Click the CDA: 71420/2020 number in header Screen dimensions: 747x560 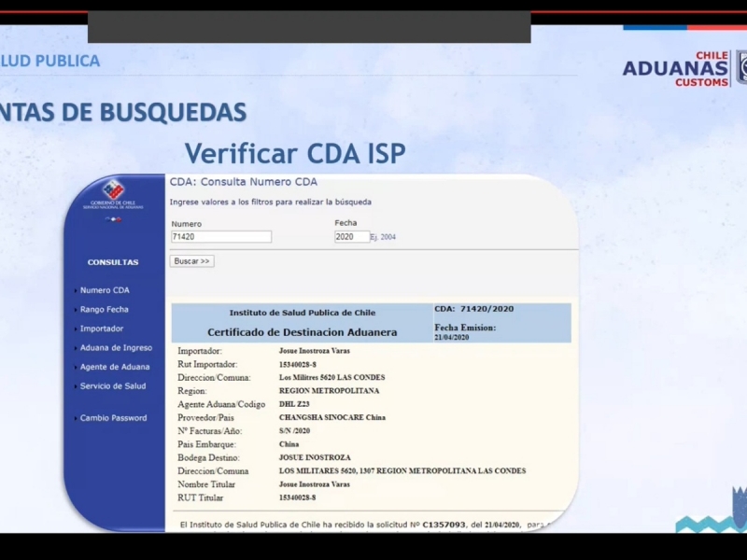point(474,309)
